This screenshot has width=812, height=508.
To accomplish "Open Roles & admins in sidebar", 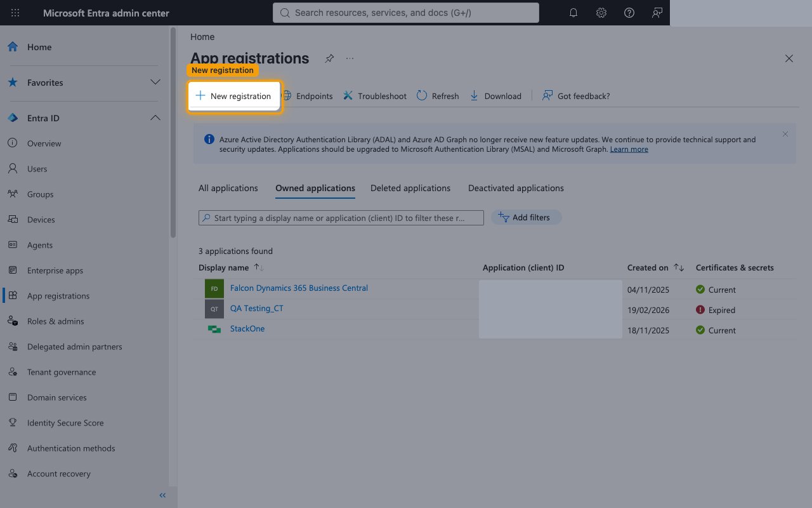I will (x=56, y=321).
